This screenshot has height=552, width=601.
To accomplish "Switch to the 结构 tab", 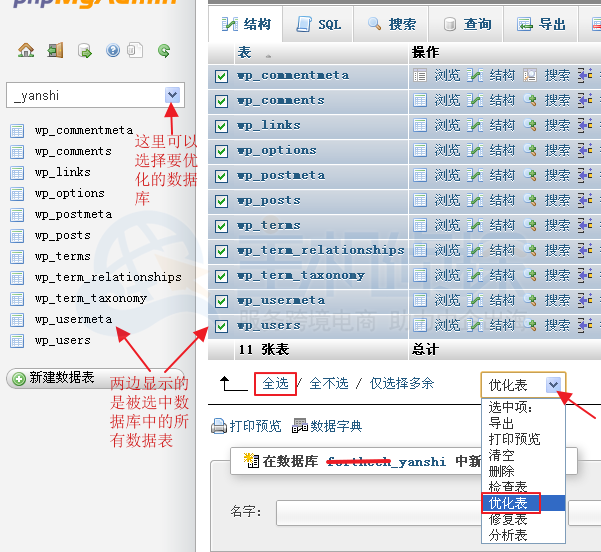I will pyautogui.click(x=246, y=24).
